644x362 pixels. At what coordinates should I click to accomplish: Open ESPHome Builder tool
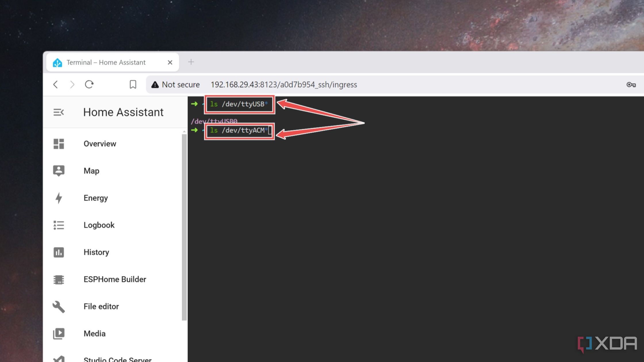click(x=114, y=279)
